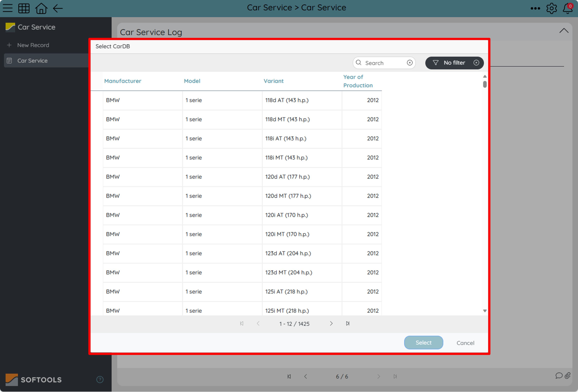Sort by Year of Production column header

[x=358, y=81]
